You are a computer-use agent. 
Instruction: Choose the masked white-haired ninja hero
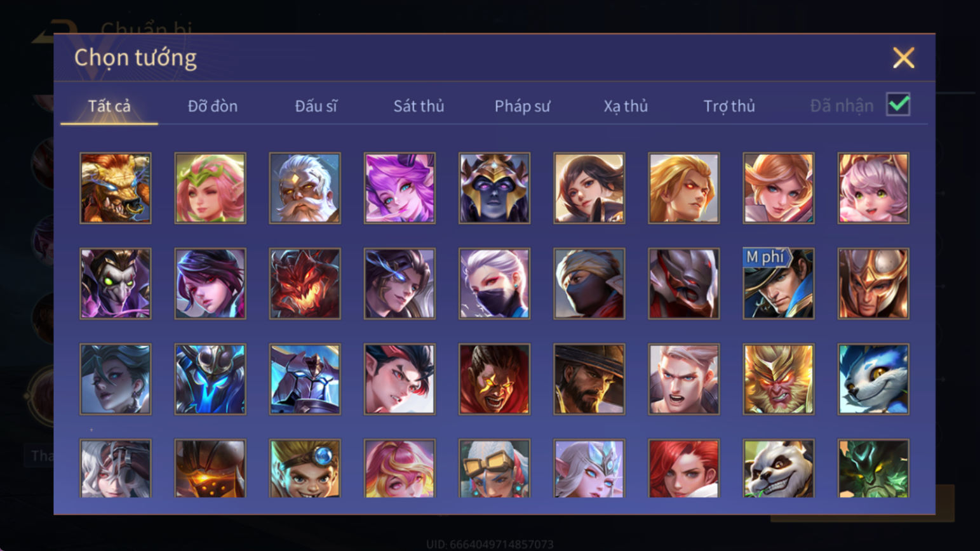click(494, 283)
